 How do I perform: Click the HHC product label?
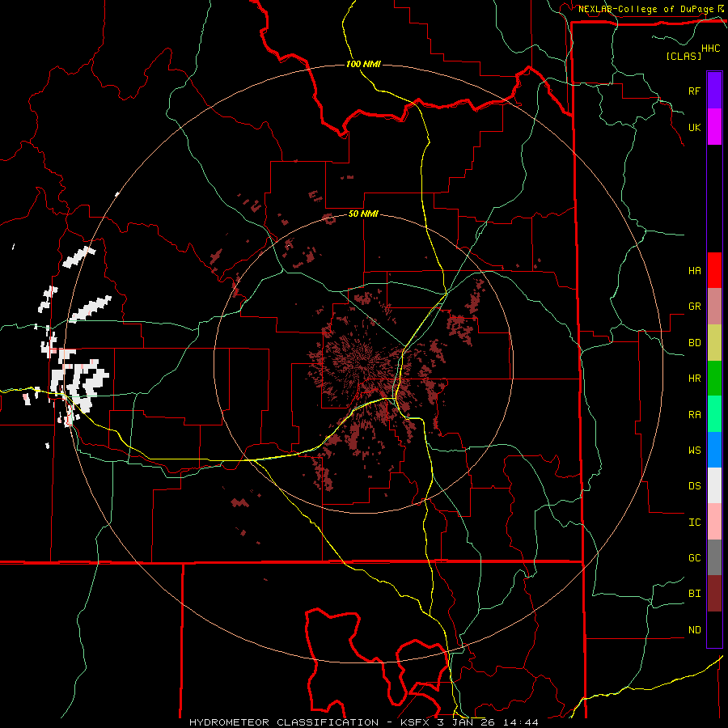point(711,49)
